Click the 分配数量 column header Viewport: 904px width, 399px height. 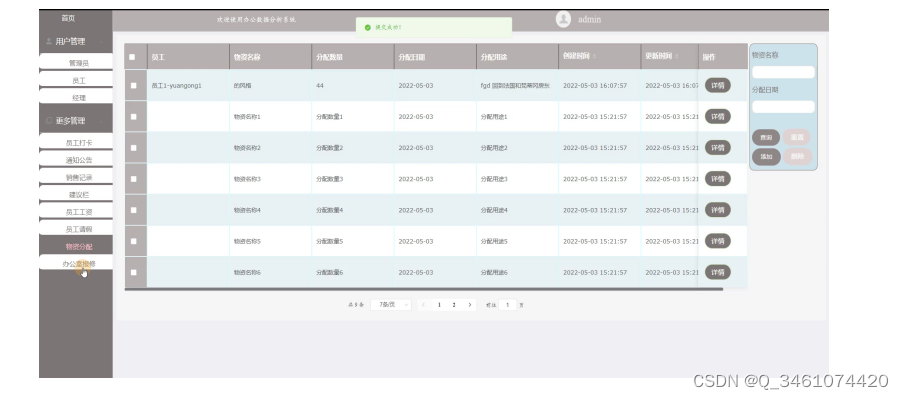(x=353, y=57)
